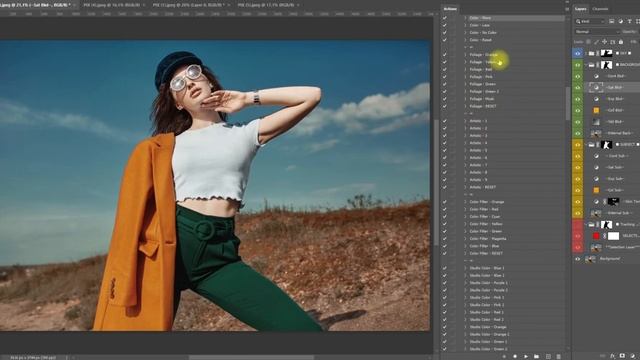640x360 pixels.
Task: Uncheck the Color Filter - Cyan action
Action: click(x=444, y=217)
